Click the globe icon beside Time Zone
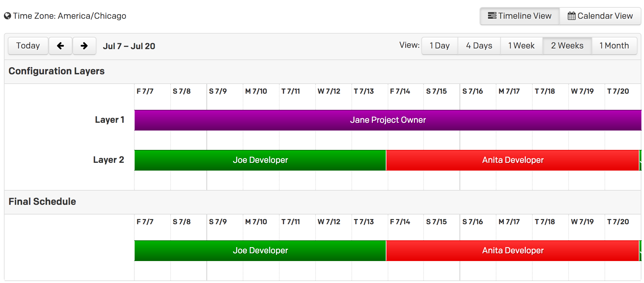644x283 pixels. tap(7, 16)
